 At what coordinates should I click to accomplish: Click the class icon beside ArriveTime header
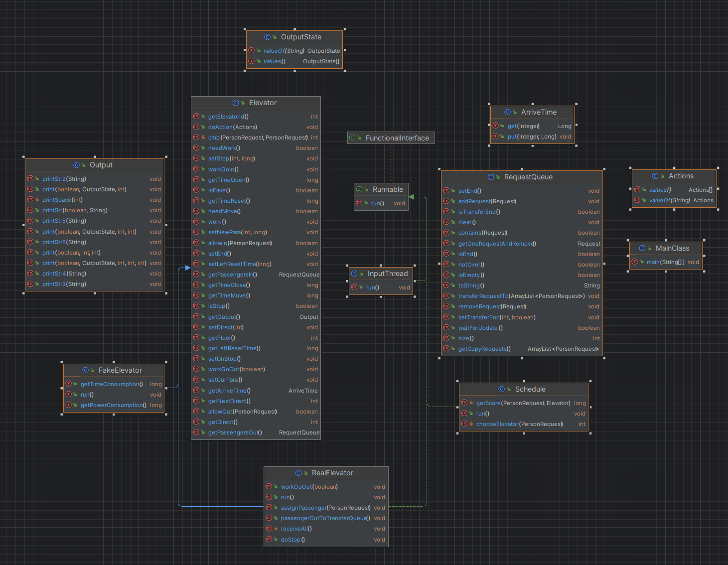(x=508, y=112)
